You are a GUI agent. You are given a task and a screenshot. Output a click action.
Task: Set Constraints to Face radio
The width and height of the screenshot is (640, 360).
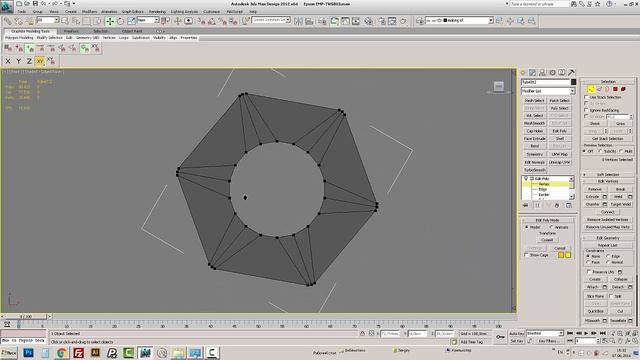[588, 262]
